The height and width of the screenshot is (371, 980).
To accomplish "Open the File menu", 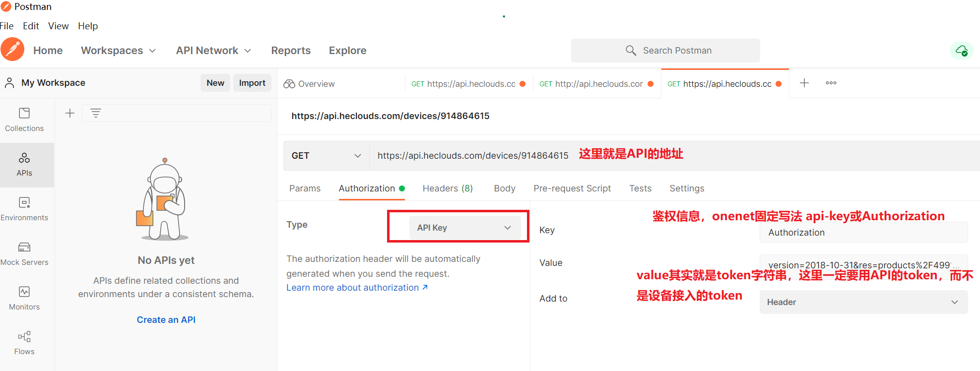I will [6, 26].
